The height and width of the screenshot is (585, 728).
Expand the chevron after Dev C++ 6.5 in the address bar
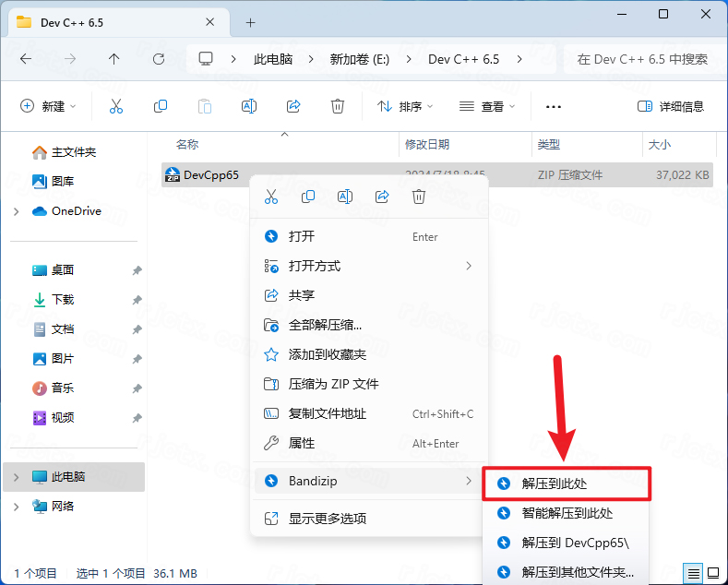coord(519,59)
